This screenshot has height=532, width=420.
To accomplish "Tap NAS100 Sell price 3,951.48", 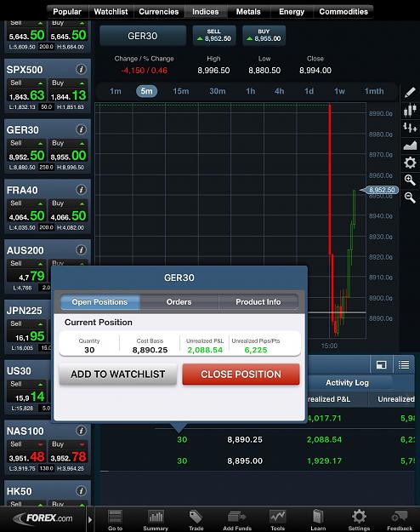I will (x=26, y=452).
